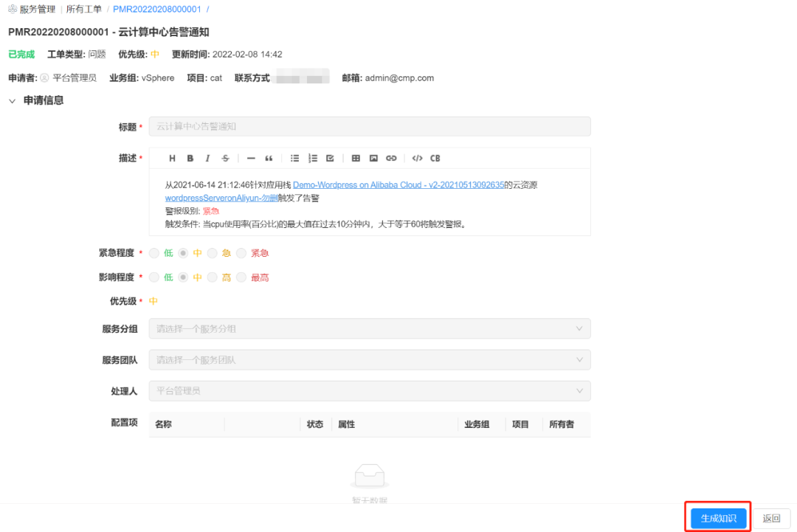Apply italic formatting in description editor
797x532 pixels.
[209, 158]
